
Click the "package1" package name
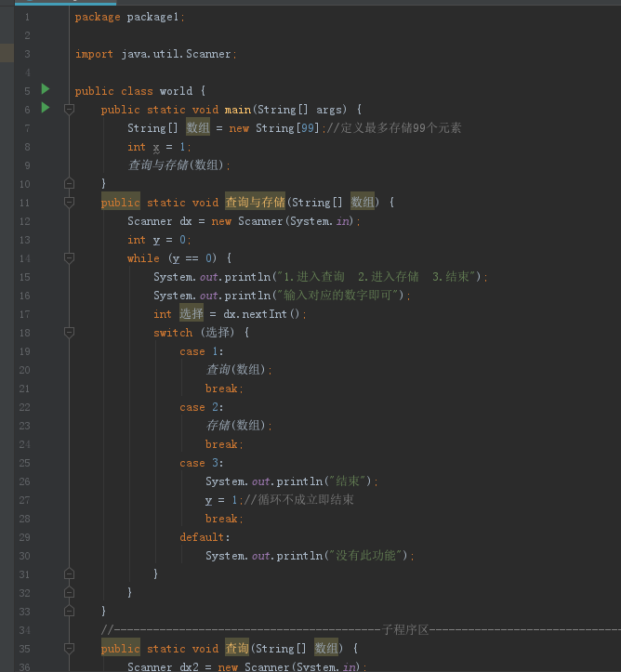(155, 17)
